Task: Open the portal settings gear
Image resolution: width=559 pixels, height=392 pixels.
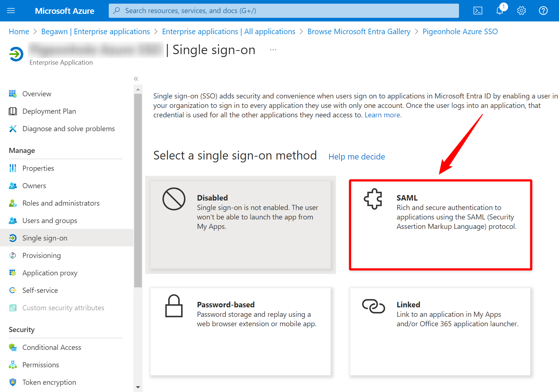Action: point(522,11)
